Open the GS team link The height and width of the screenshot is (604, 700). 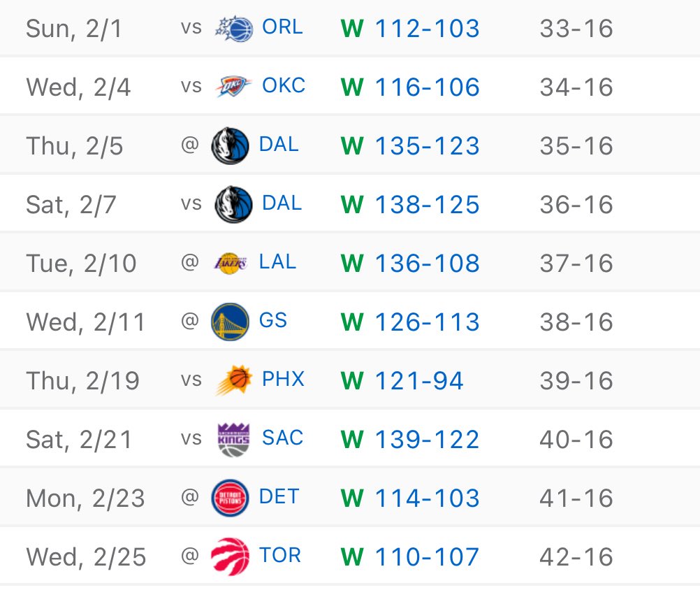(x=273, y=321)
